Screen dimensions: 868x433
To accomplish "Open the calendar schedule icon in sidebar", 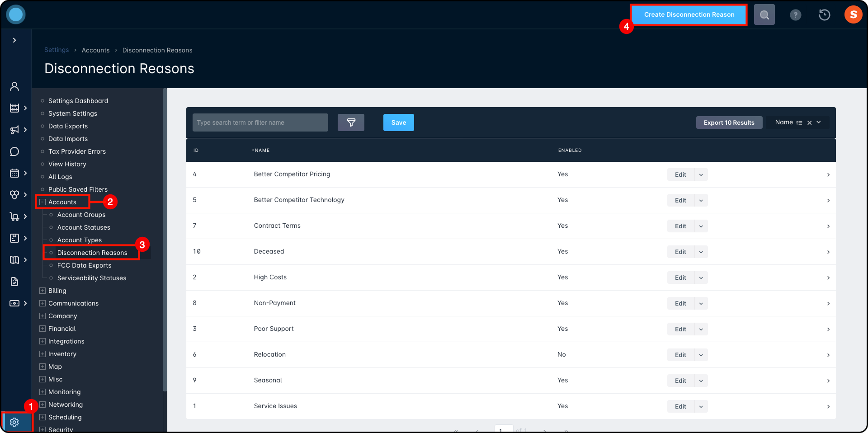I will pyautogui.click(x=14, y=173).
